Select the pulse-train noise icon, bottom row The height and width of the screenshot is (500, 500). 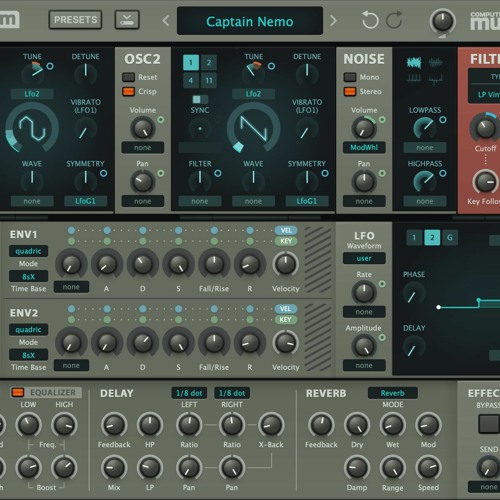tap(414, 79)
